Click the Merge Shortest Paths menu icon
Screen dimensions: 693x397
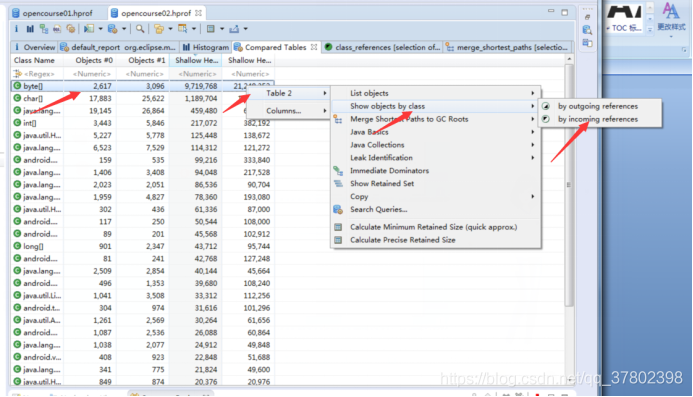coord(338,119)
